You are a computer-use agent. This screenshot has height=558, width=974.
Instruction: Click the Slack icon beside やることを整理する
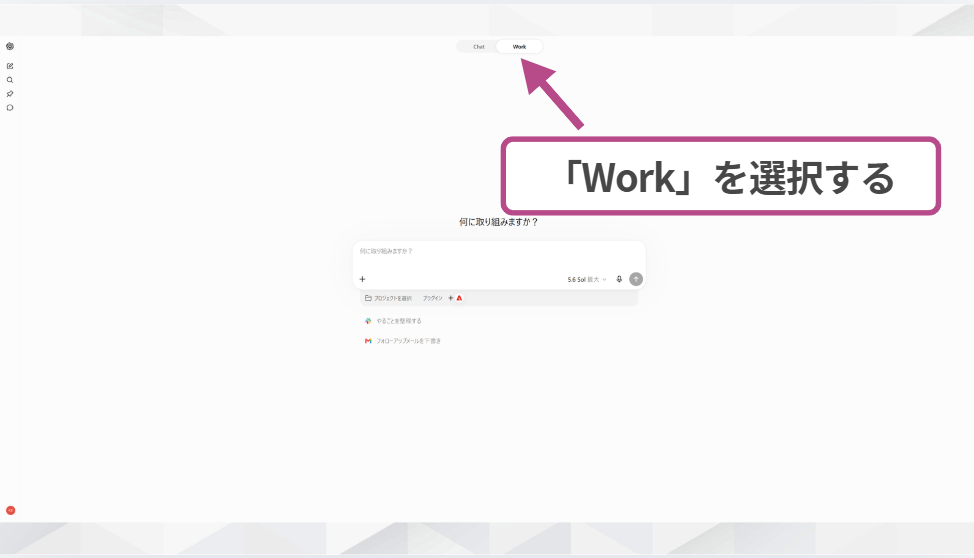pyautogui.click(x=368, y=321)
